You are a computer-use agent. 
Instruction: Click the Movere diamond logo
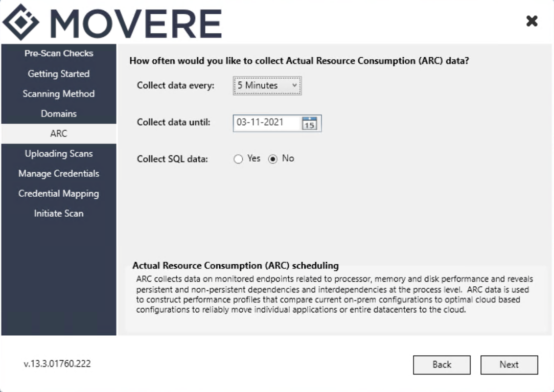[21, 22]
